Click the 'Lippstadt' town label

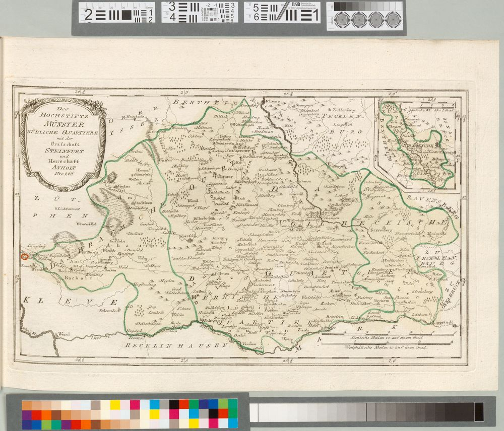pyautogui.click(x=443, y=322)
